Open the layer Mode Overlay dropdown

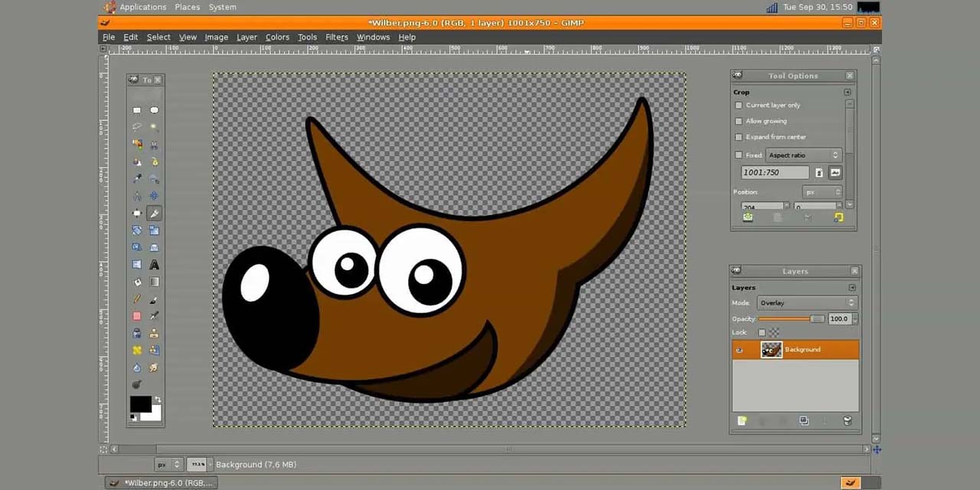pos(807,303)
